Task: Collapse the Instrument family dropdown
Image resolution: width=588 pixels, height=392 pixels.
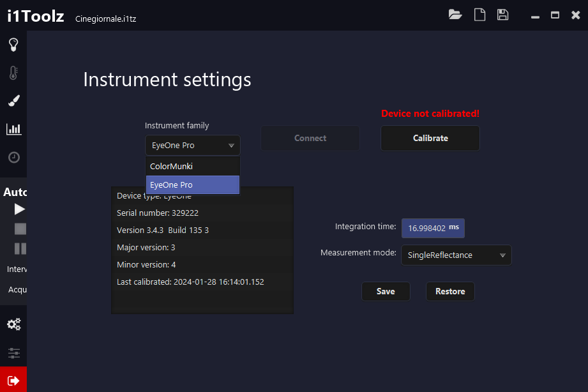Action: tap(193, 146)
